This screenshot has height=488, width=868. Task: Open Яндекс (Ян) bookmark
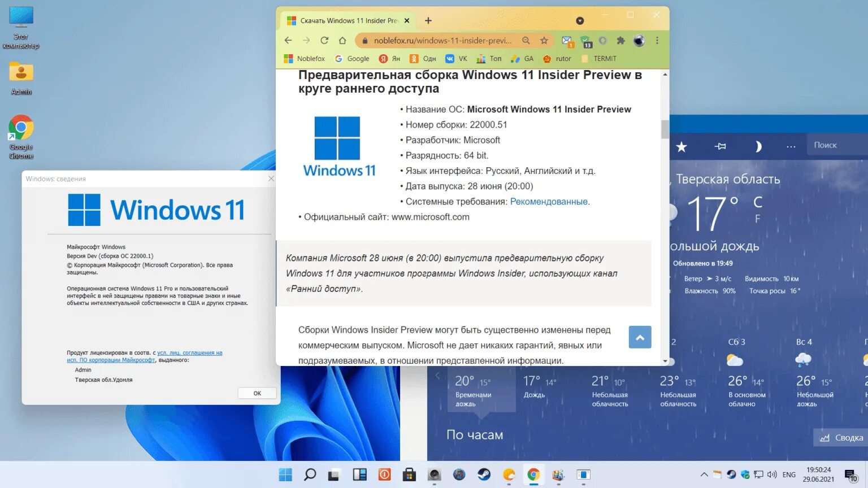(x=389, y=59)
